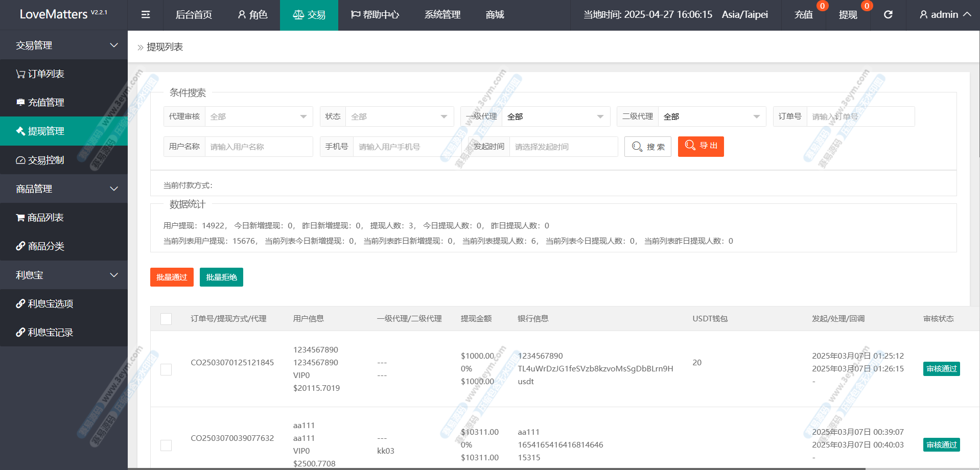Open 充值管理 in the sidebar
Image resolution: width=980 pixels, height=470 pixels.
click(x=46, y=103)
